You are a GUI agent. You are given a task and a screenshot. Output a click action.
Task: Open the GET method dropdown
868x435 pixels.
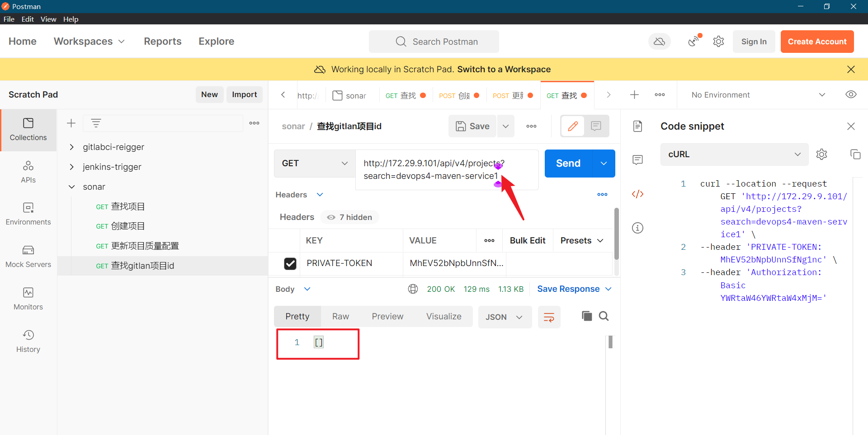click(x=315, y=164)
